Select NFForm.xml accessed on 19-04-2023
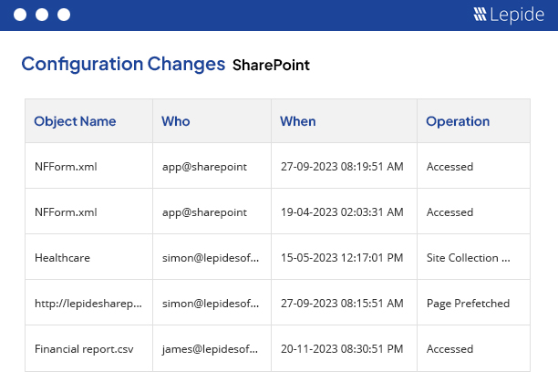Image resolution: width=558 pixels, height=392 pixels. click(x=66, y=212)
